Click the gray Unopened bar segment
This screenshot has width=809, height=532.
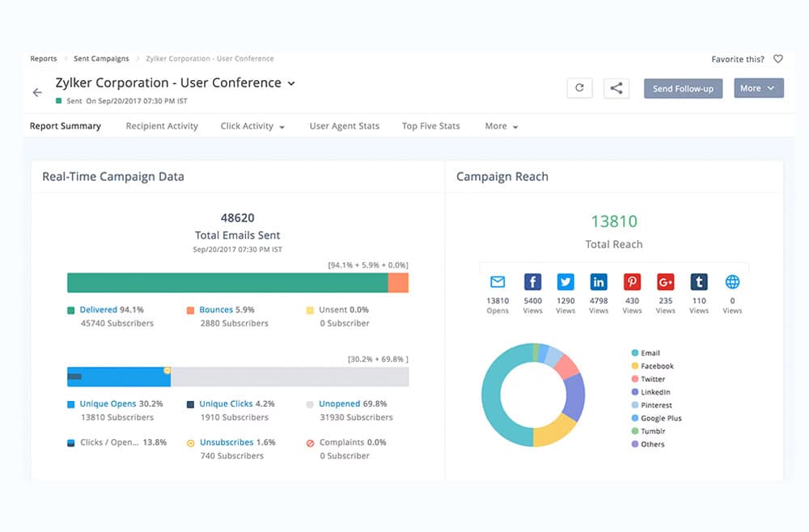pos(290,377)
